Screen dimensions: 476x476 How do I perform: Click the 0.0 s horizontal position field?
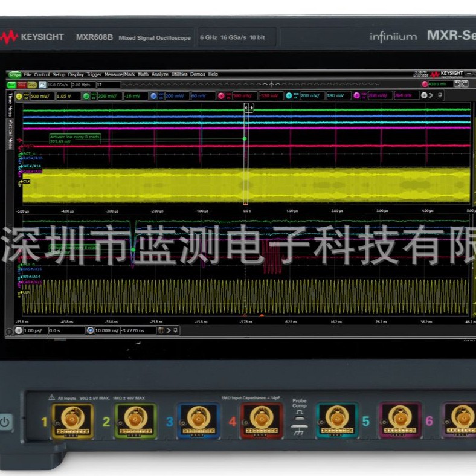pyautogui.click(x=66, y=330)
